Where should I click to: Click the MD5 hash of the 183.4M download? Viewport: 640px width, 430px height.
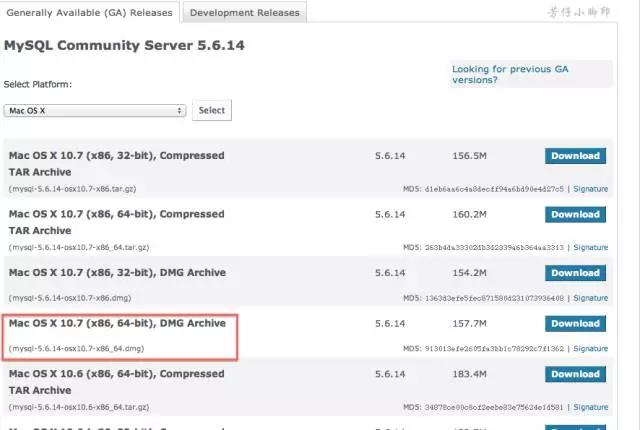[x=494, y=407]
